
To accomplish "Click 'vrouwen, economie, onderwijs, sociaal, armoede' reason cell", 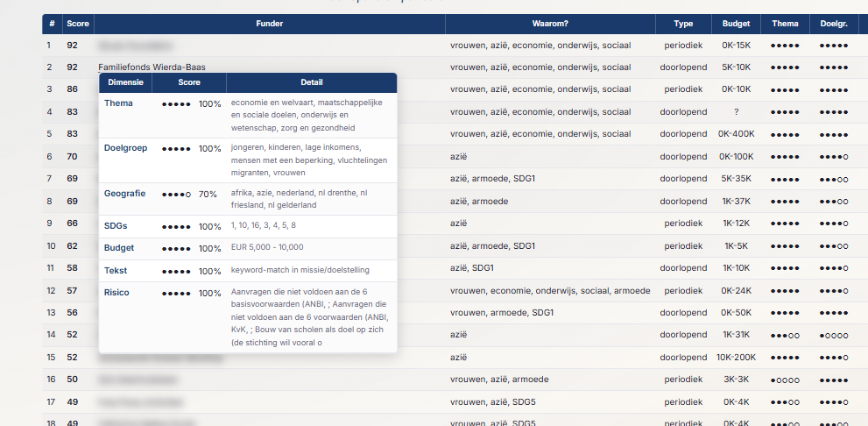I will pos(550,290).
